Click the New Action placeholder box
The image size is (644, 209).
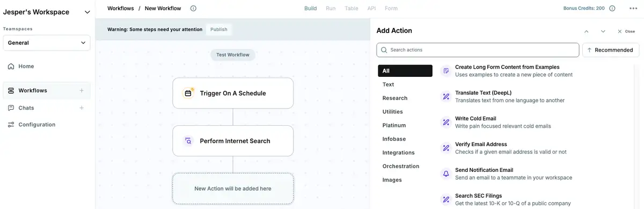click(233, 189)
